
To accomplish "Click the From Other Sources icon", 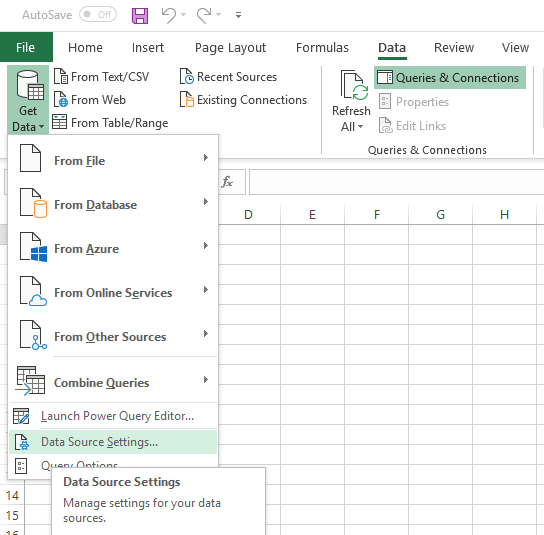I will pos(33,335).
